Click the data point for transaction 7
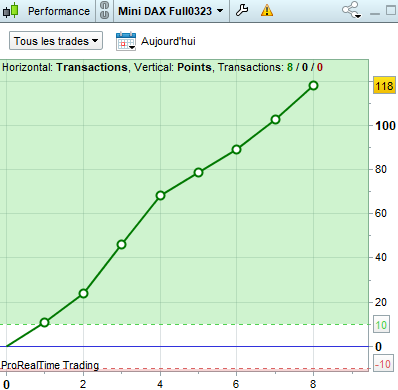 click(x=275, y=119)
